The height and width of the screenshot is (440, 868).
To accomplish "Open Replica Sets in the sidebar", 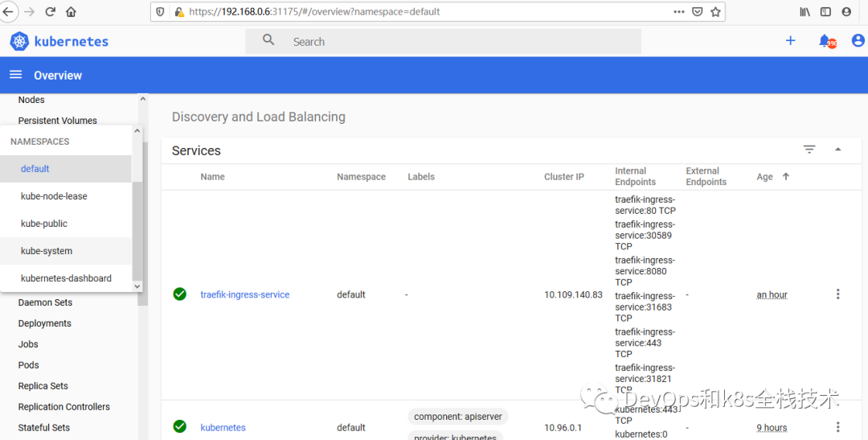I will point(43,386).
